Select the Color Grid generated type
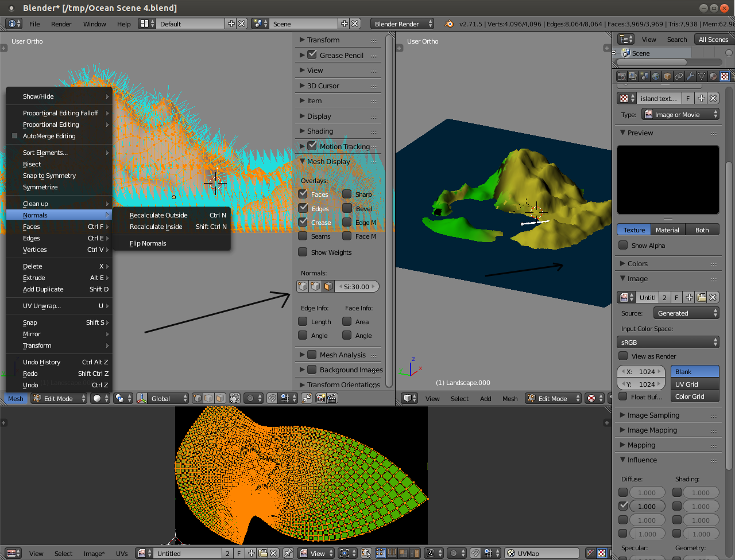This screenshot has height=560, width=735. click(x=695, y=396)
